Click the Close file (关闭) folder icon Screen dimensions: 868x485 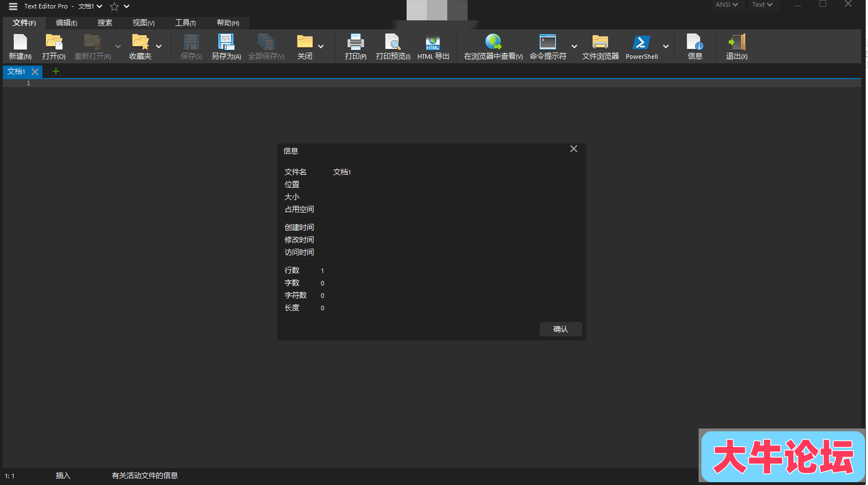coord(305,42)
